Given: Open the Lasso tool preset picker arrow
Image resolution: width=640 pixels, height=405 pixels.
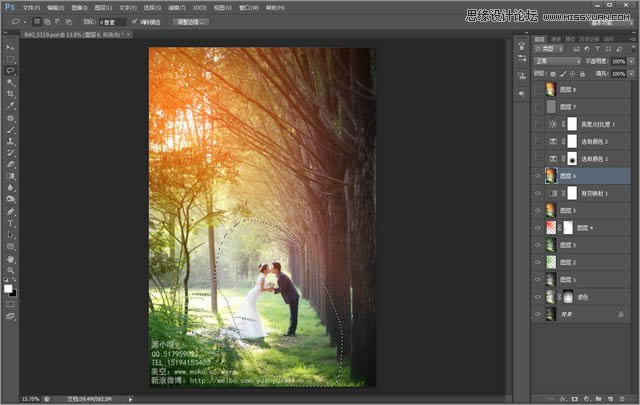Looking at the screenshot, I should (24, 22).
